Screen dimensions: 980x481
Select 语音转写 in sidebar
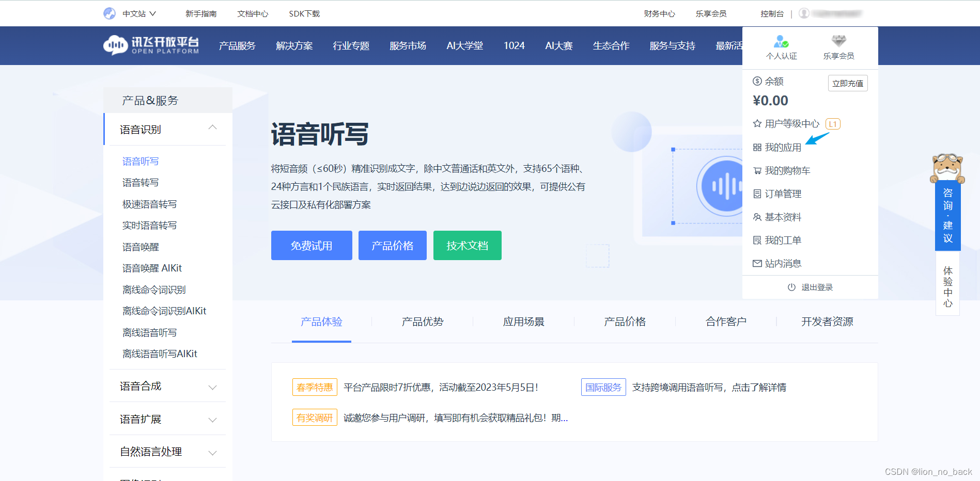click(x=141, y=183)
